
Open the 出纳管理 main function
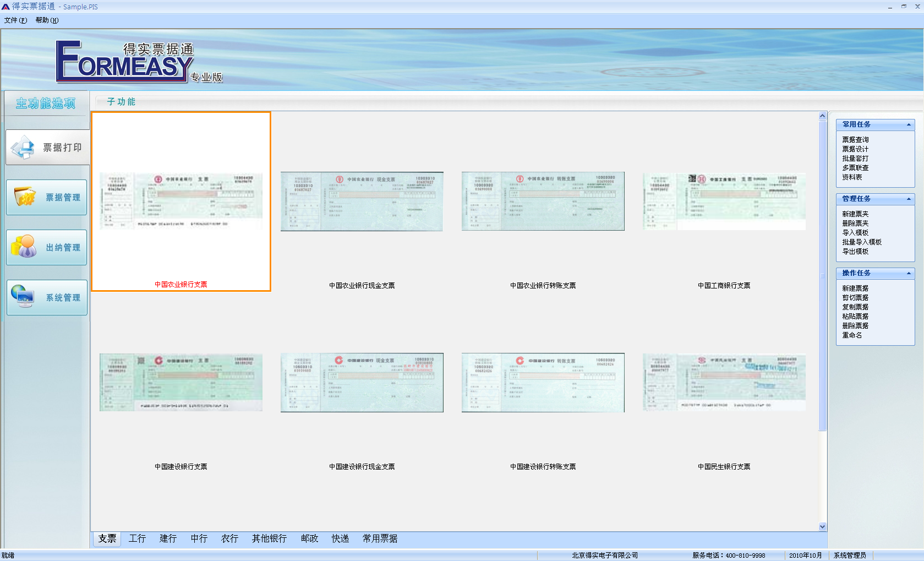pos(47,247)
